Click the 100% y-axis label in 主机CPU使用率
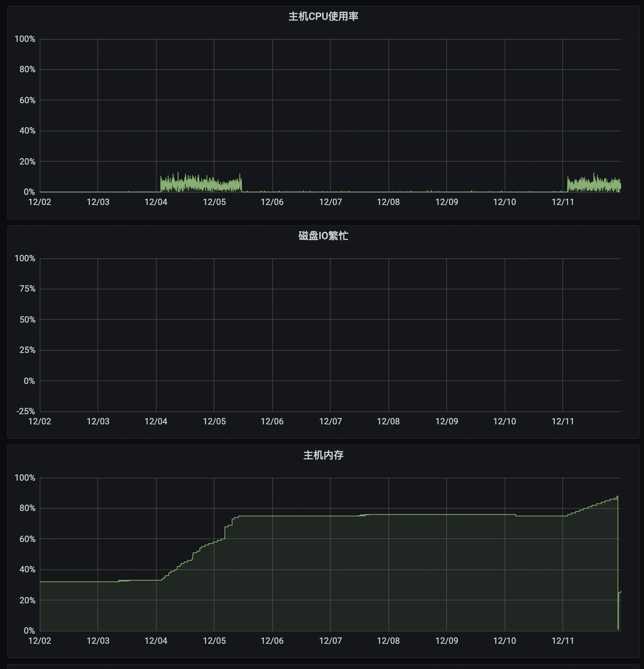 25,39
